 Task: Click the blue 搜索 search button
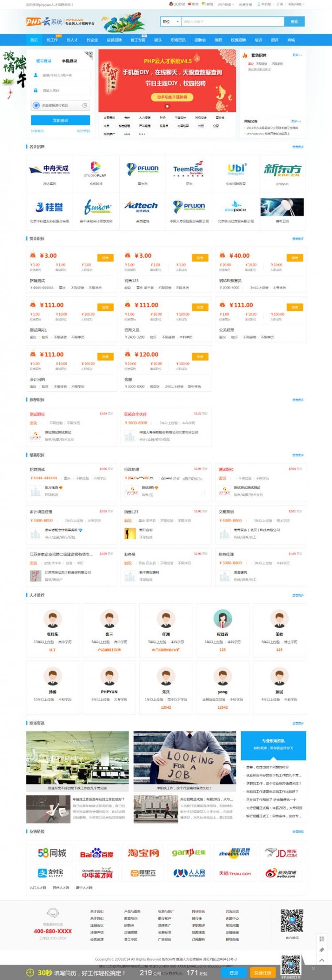(294, 21)
